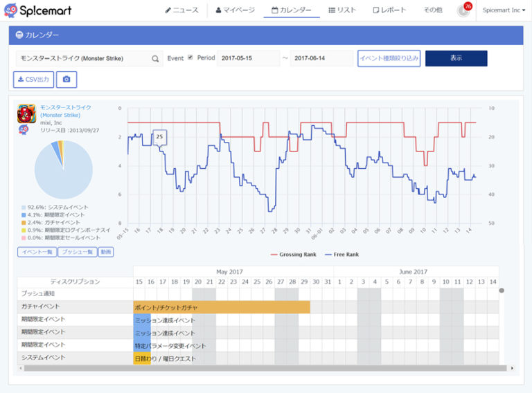Click the May 2017 month header
This screenshot has height=393, width=532.
coord(230,272)
